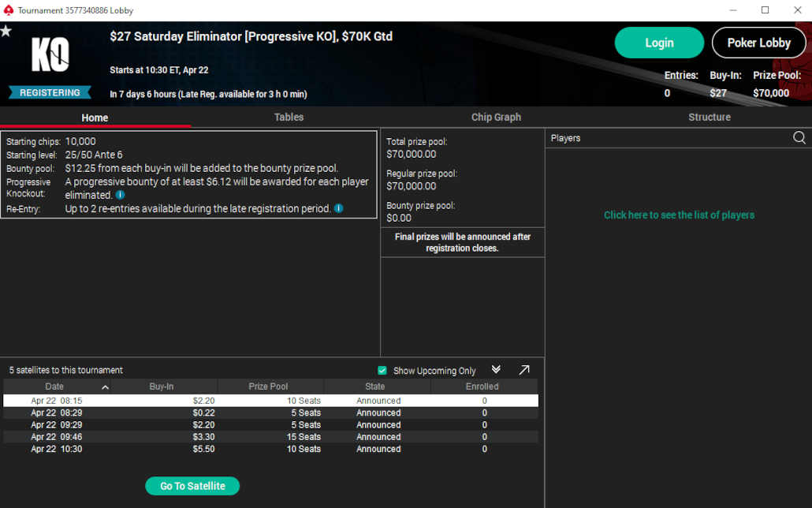Click the Prize Pool column header
This screenshot has width=812, height=508.
(268, 387)
